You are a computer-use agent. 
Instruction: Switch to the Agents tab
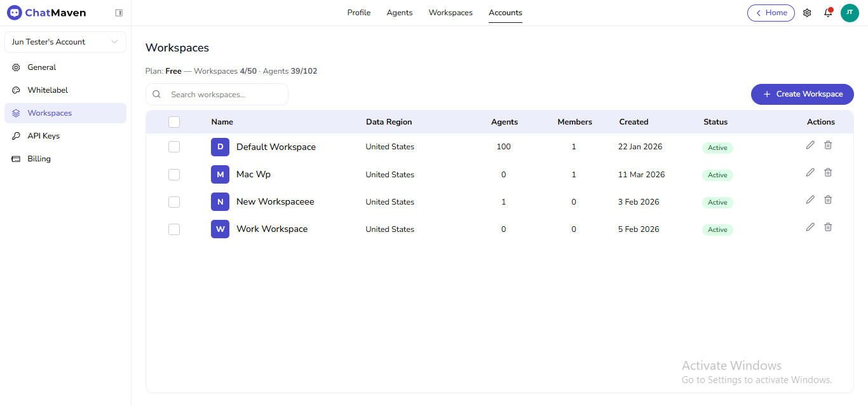(x=399, y=12)
